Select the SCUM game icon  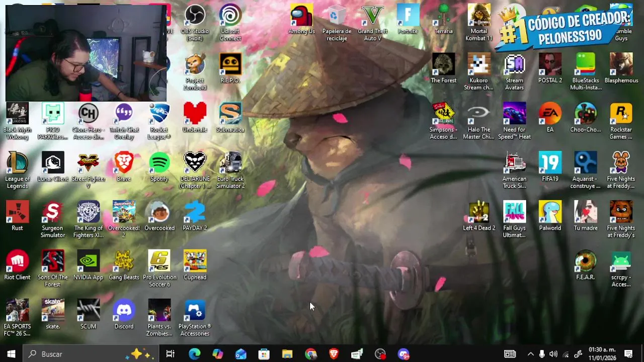88,315
